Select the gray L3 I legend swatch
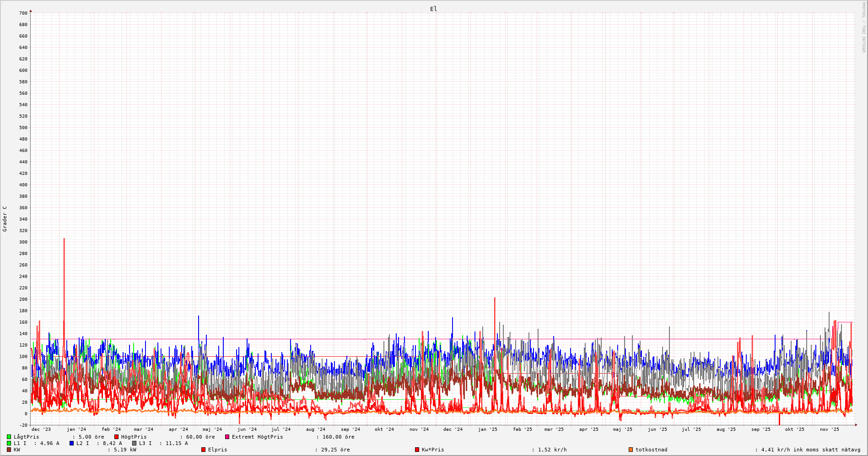Viewport: 868px width, 456px height. [134, 443]
